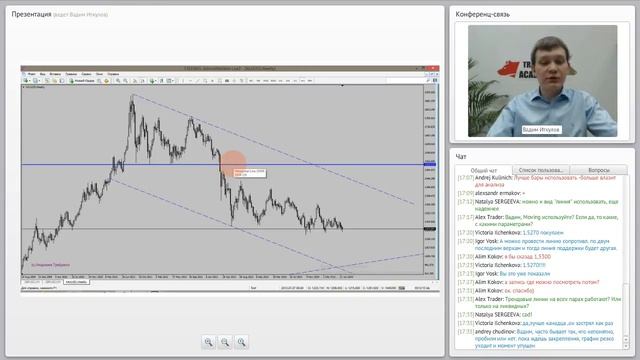Image resolution: width=640 pixels, height=360 pixels.
Task: Open the Templates toolbar dropdown
Action: [170, 81]
